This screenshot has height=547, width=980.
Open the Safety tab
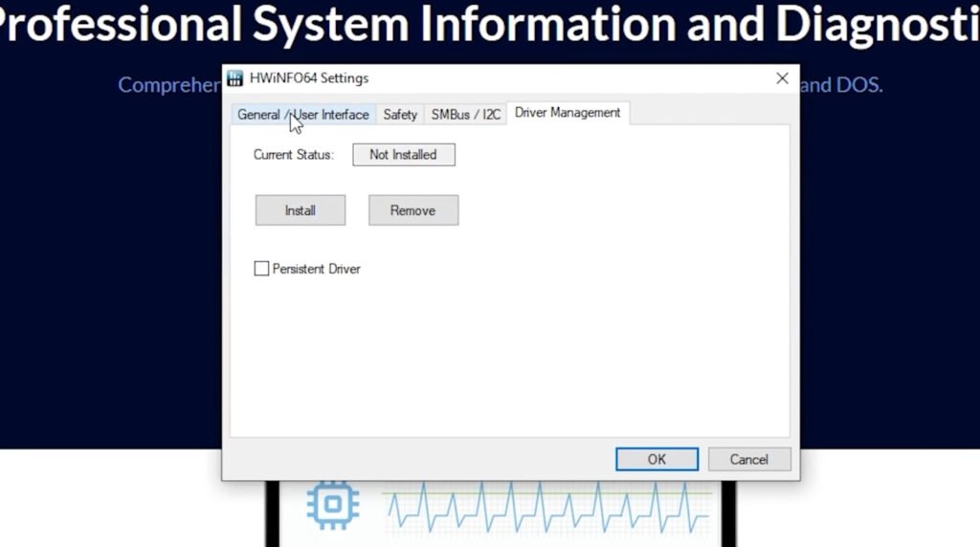click(x=400, y=115)
